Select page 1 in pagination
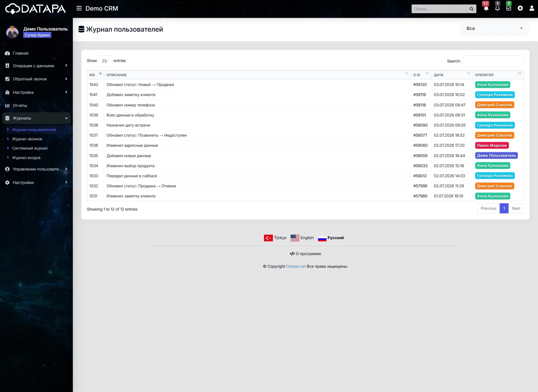Viewport: 538px width, 392px height. click(504, 209)
